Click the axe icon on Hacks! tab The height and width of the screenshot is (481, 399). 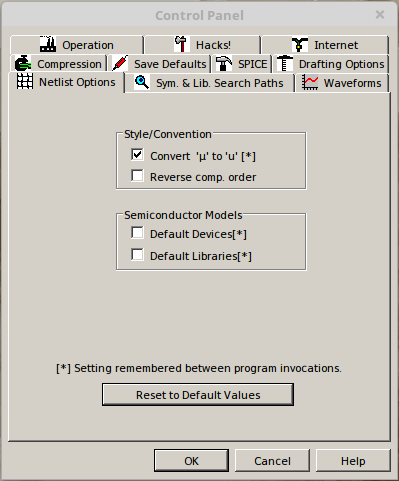(182, 44)
